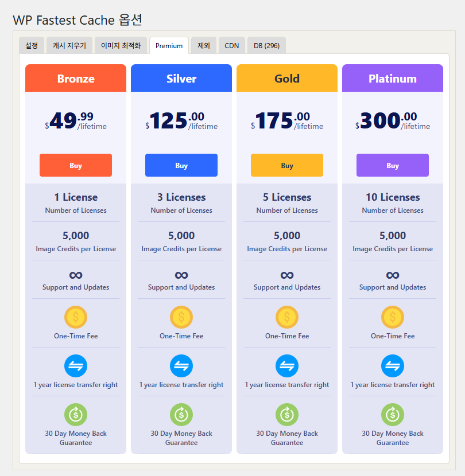Click the Platinum money back guarantee icon

click(x=393, y=415)
